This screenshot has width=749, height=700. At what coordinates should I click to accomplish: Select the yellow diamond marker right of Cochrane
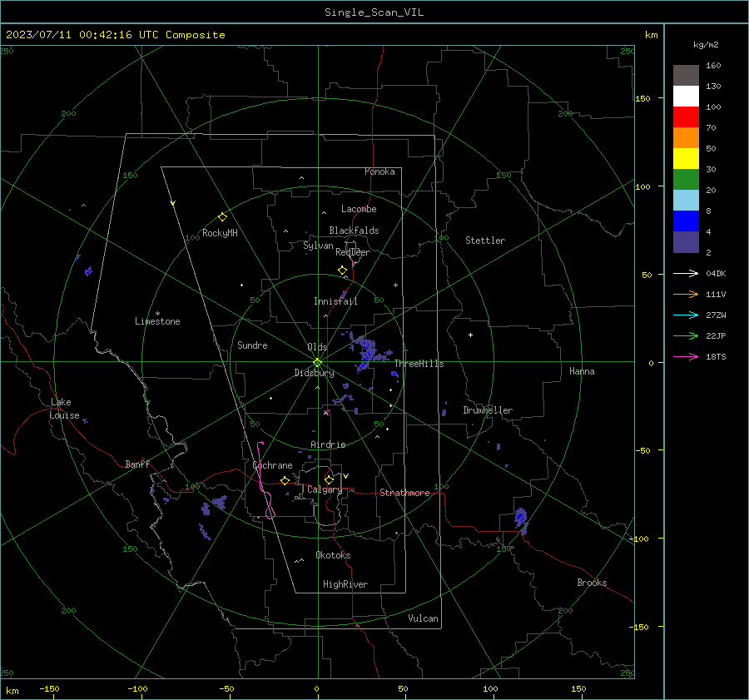coord(285,480)
